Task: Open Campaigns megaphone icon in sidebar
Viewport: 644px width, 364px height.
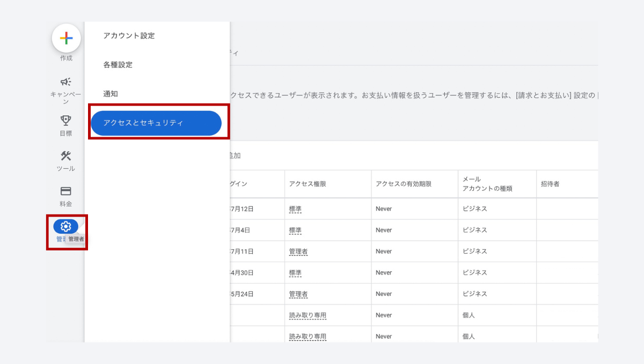Action: pyautogui.click(x=66, y=82)
